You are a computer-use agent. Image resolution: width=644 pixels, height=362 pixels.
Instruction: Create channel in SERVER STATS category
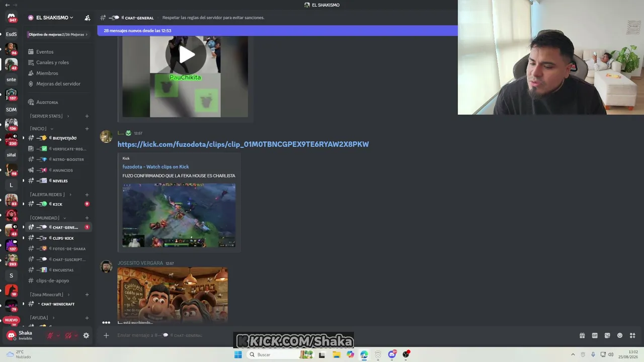click(87, 116)
